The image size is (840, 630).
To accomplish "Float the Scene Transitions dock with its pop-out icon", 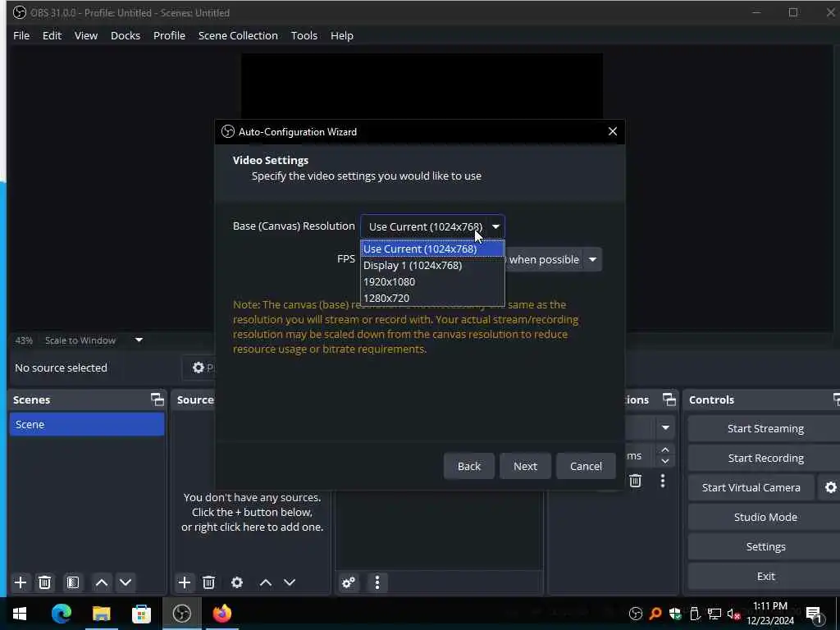I will 669,399.
